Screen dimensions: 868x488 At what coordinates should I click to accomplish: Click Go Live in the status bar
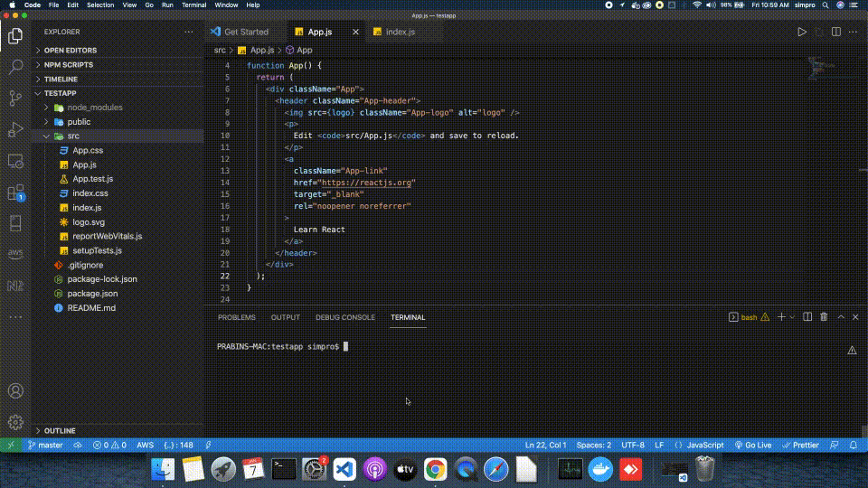(753, 445)
